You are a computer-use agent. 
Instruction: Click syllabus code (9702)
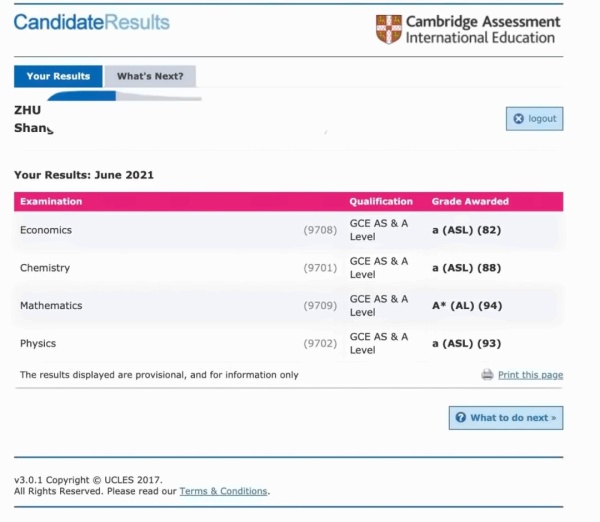point(320,343)
